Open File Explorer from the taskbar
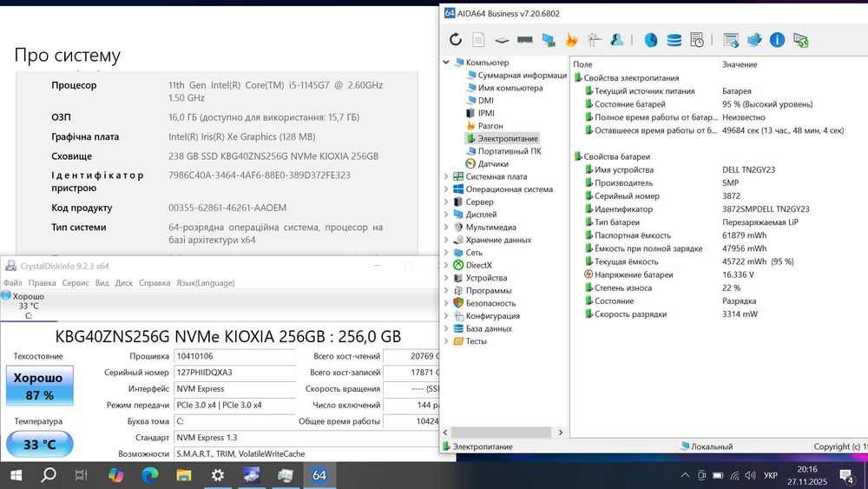868x489 pixels. point(184,475)
